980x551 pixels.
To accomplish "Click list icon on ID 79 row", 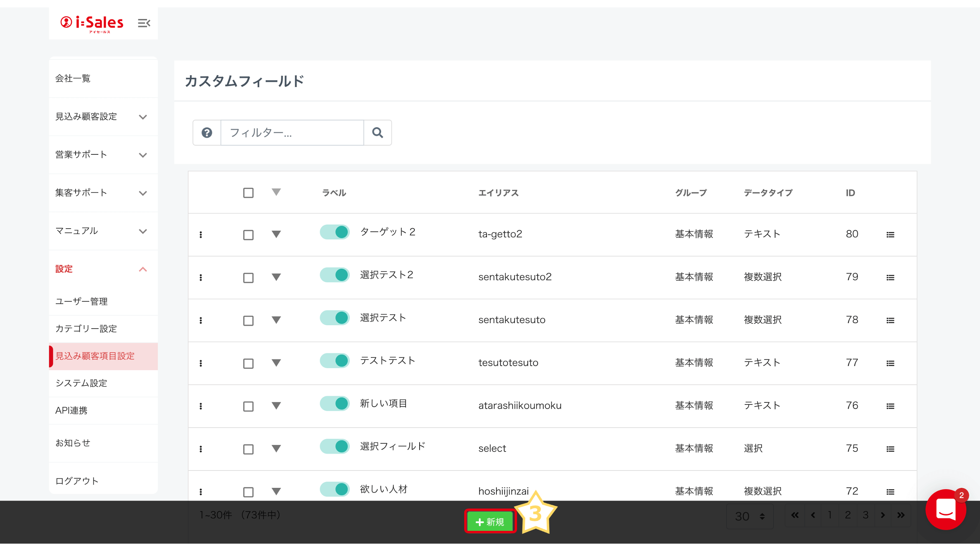I will (x=890, y=278).
